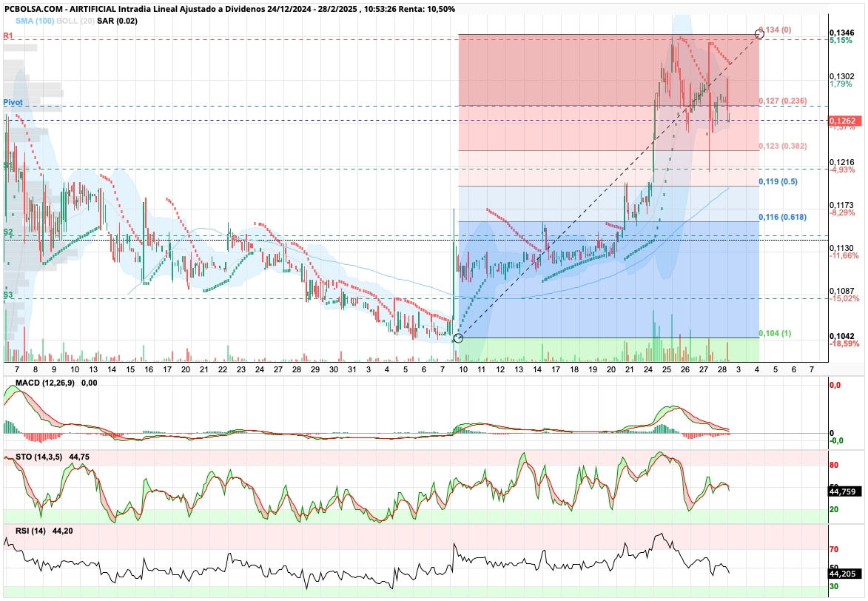
Task: Click the 0,1042 price axis value
Action: (x=842, y=336)
